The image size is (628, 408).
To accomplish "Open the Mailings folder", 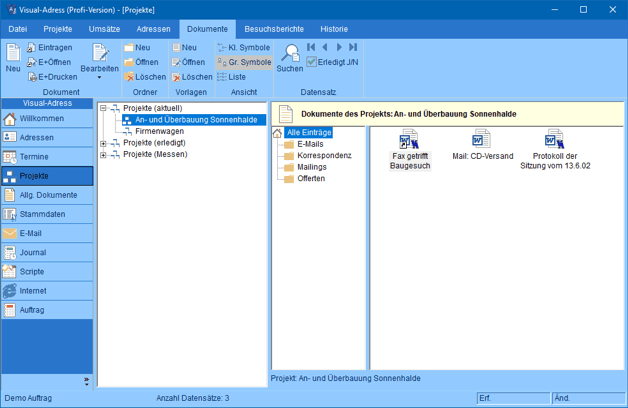I will click(312, 167).
